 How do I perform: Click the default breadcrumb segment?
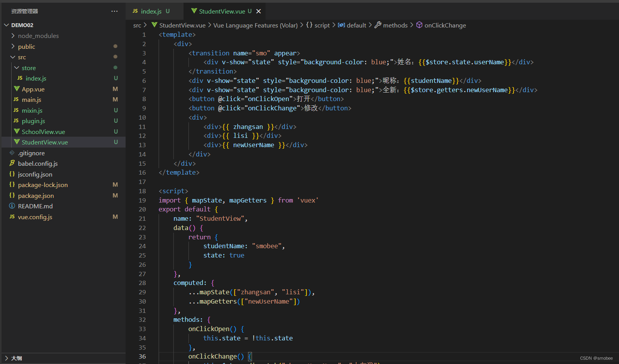(x=356, y=25)
